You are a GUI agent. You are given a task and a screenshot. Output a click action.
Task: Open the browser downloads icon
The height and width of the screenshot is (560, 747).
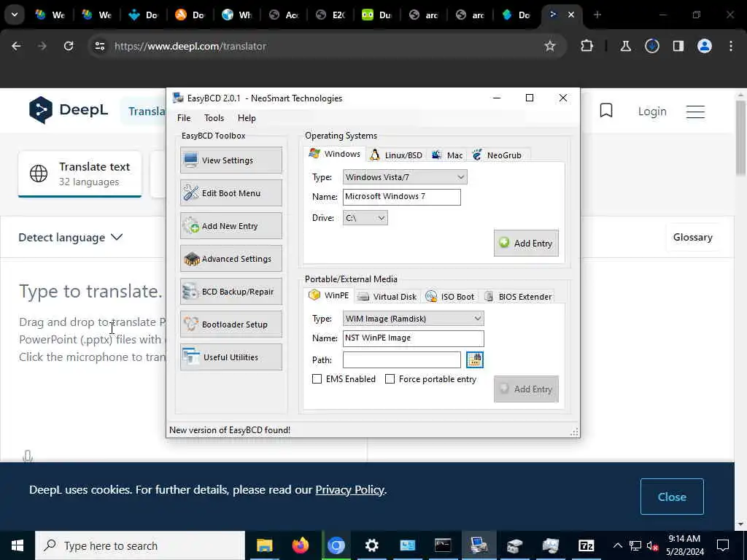[651, 46]
